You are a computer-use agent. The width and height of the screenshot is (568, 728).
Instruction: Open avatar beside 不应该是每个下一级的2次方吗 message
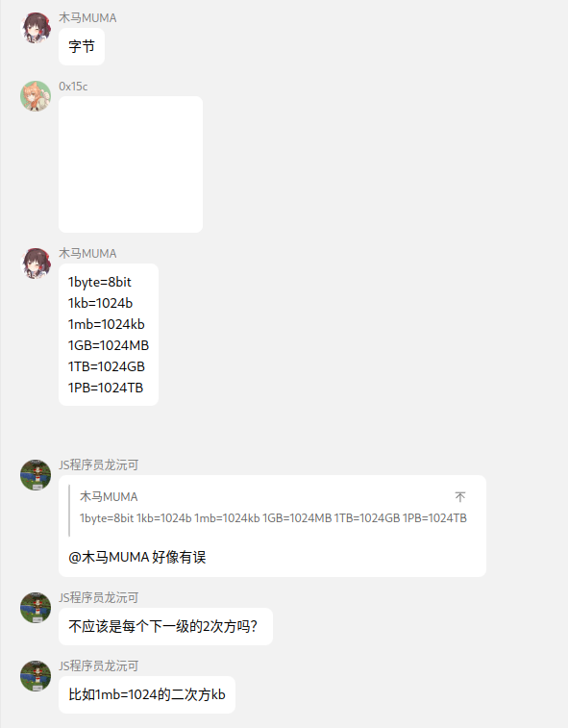pos(36,607)
